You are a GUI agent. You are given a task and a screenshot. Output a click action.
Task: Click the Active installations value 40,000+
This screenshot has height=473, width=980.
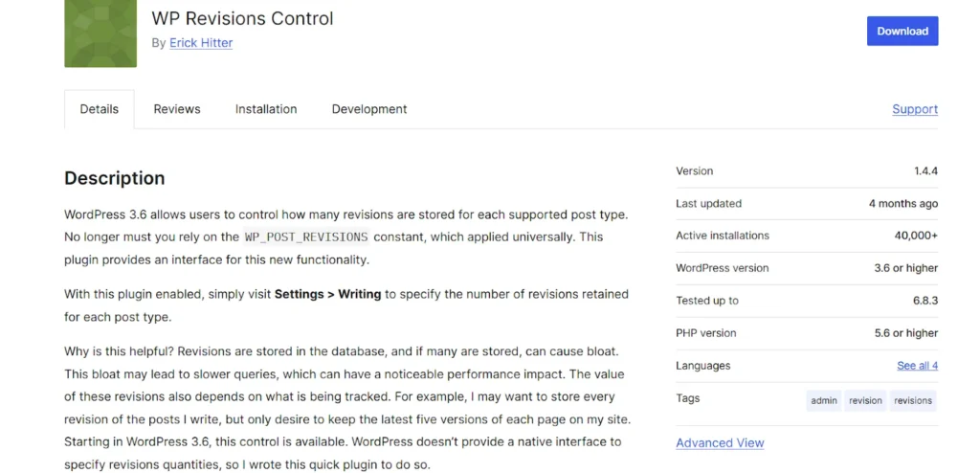[916, 236]
